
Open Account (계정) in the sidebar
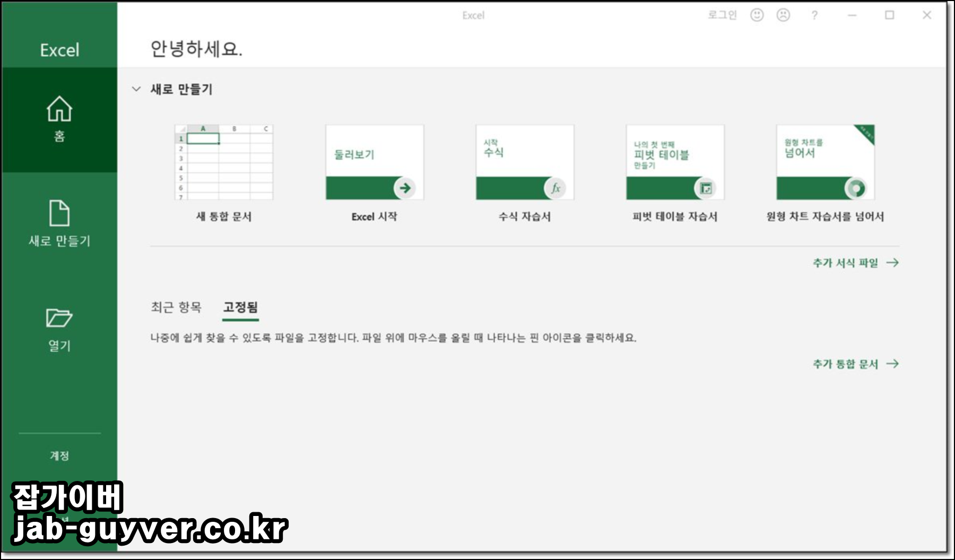coord(59,456)
